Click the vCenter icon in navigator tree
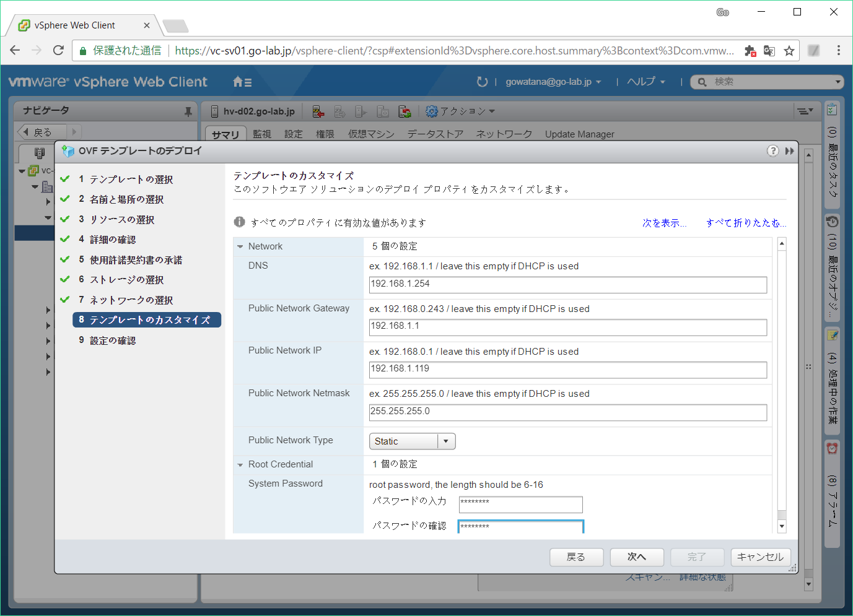 pyautogui.click(x=33, y=171)
